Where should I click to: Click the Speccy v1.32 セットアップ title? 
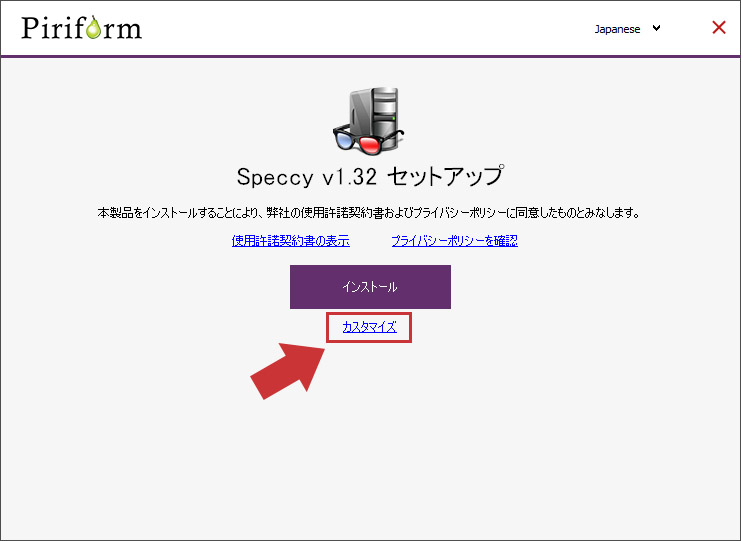pyautogui.click(x=370, y=177)
